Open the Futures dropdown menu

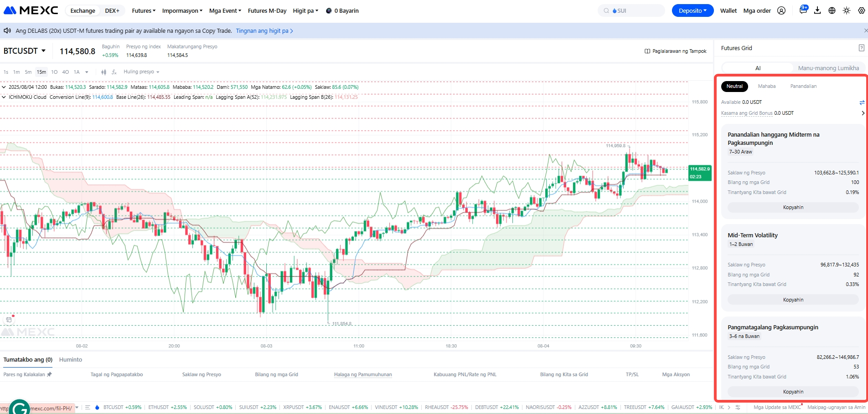144,10
